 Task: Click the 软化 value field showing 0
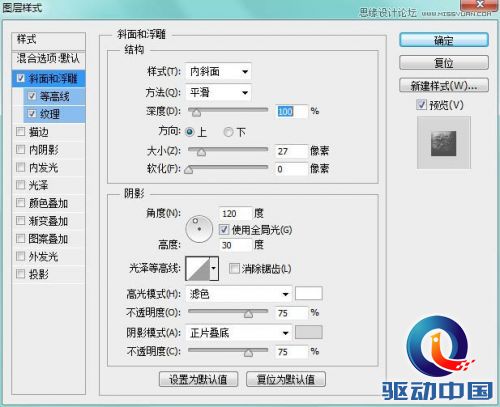click(291, 169)
